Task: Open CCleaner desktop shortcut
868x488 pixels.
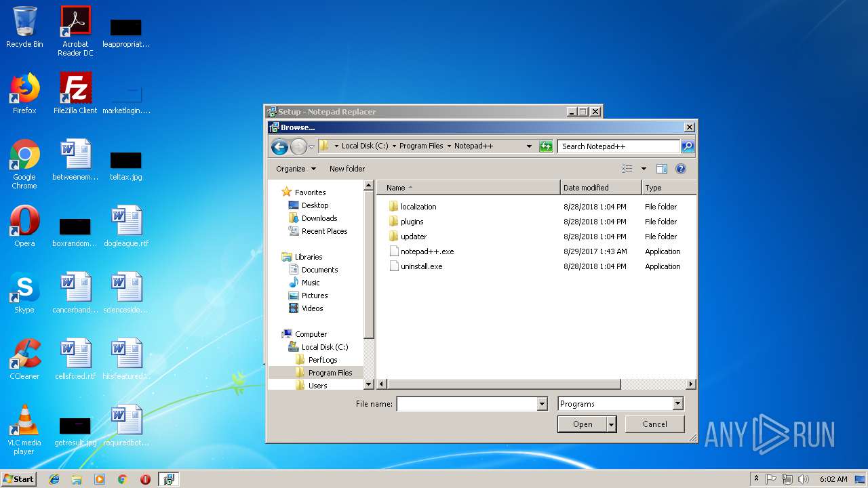Action: pyautogui.click(x=24, y=359)
